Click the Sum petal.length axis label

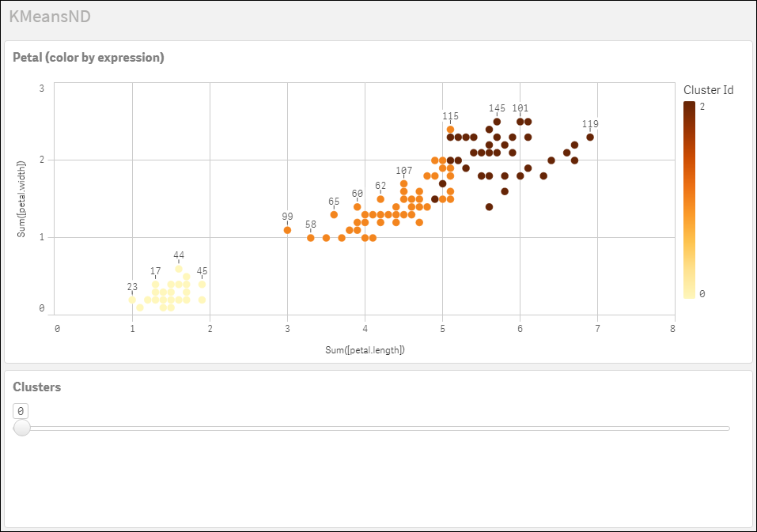pos(364,349)
